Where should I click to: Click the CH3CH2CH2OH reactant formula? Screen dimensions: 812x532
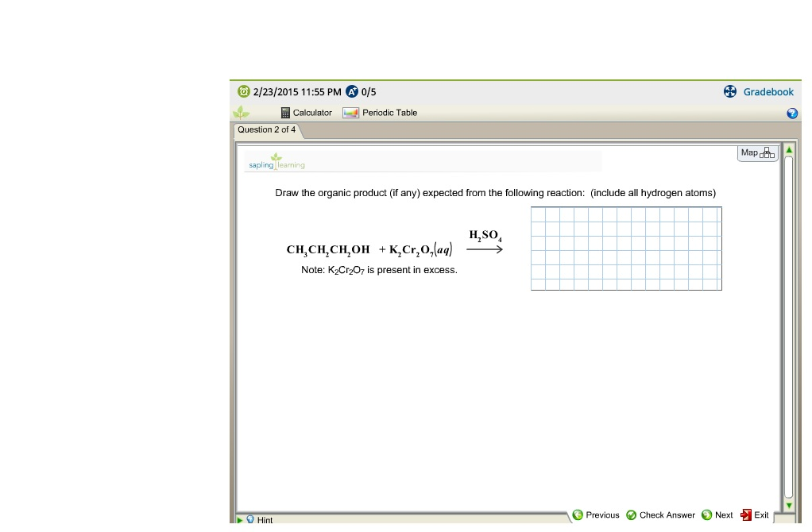click(328, 250)
